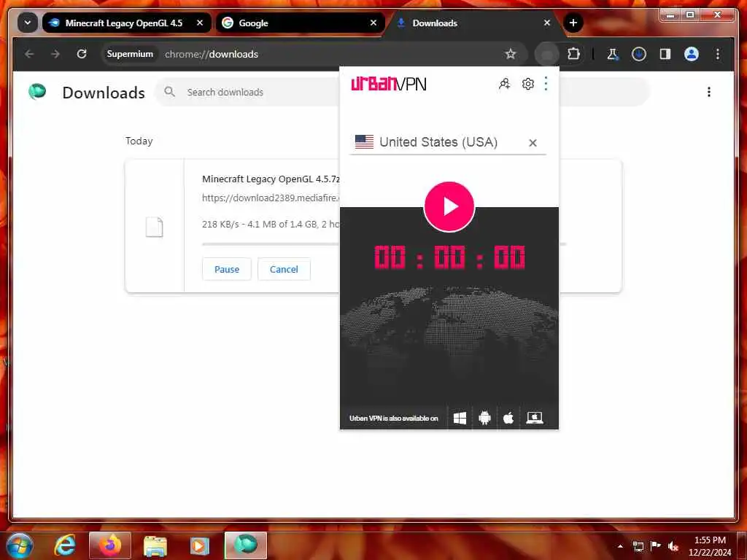747x560 pixels.
Task: Expand the tab search dropdown
Action: tap(28, 23)
